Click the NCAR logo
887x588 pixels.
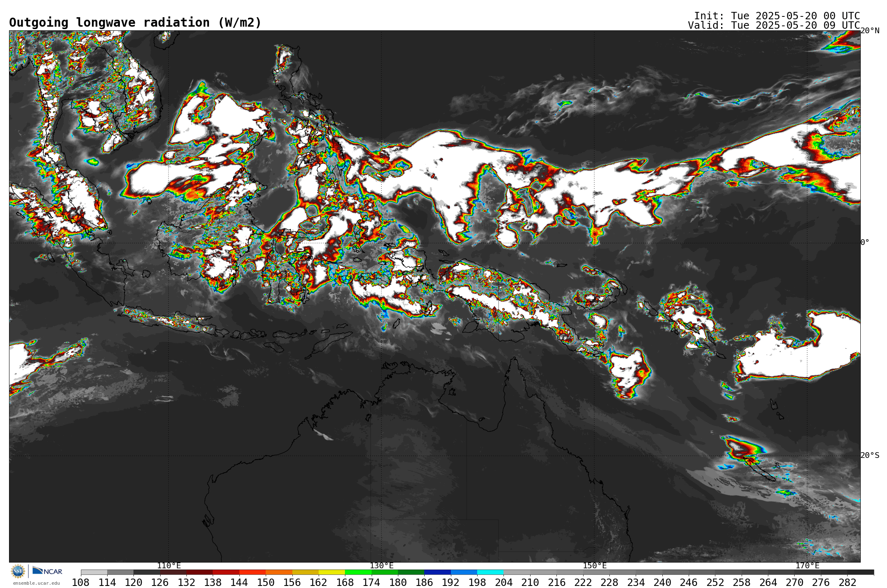click(47, 571)
